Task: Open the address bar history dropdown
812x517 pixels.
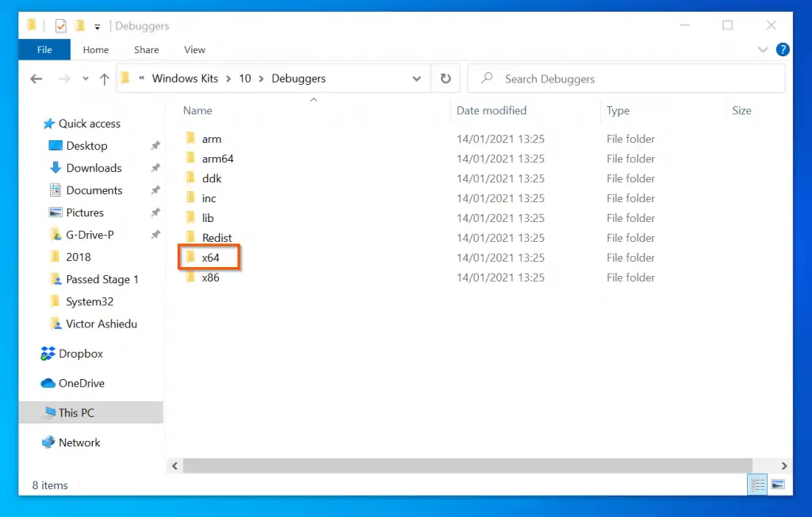Action: [x=417, y=79]
